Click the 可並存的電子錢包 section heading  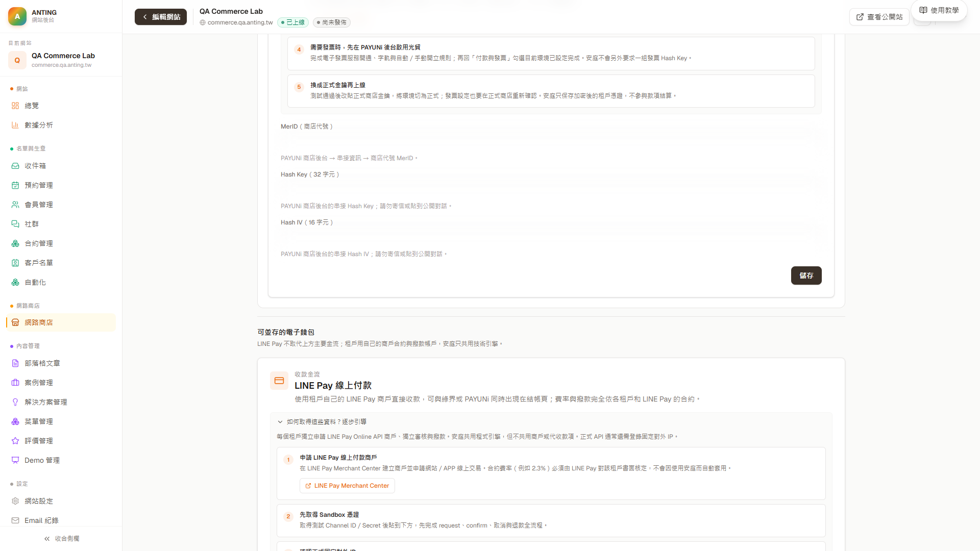pyautogui.click(x=286, y=332)
